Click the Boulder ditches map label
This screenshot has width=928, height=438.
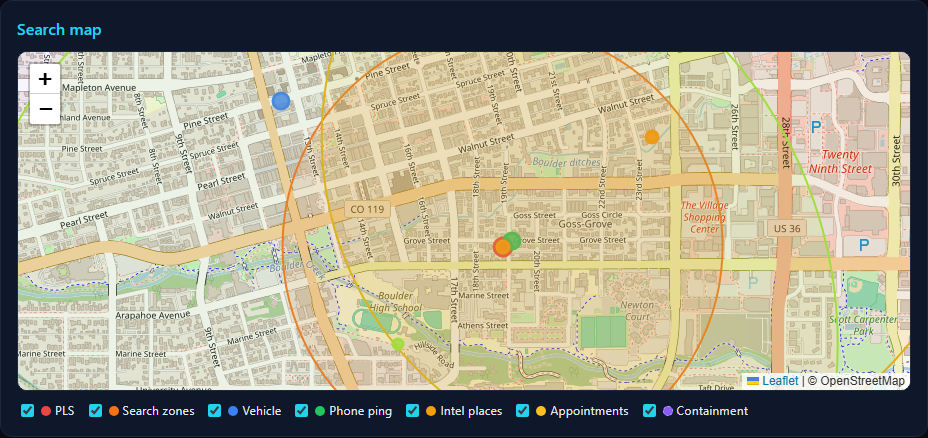[x=566, y=162]
